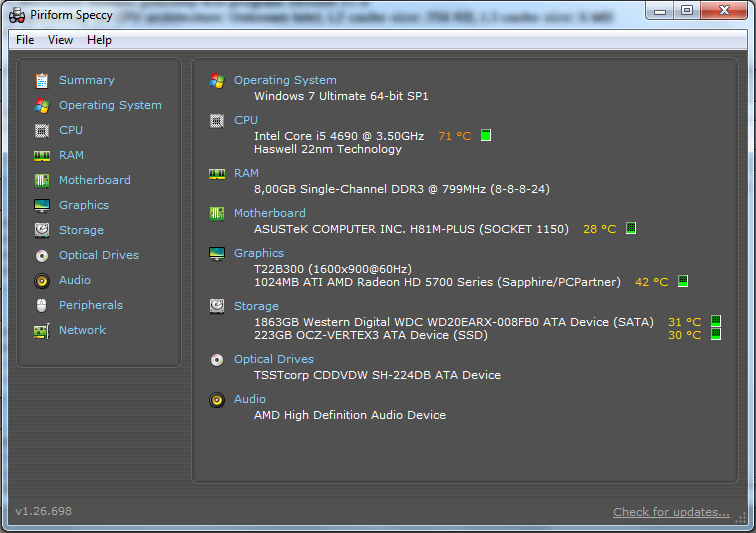The image size is (756, 533).
Task: Click the Motherboard icon in sidebar
Action: tap(42, 180)
